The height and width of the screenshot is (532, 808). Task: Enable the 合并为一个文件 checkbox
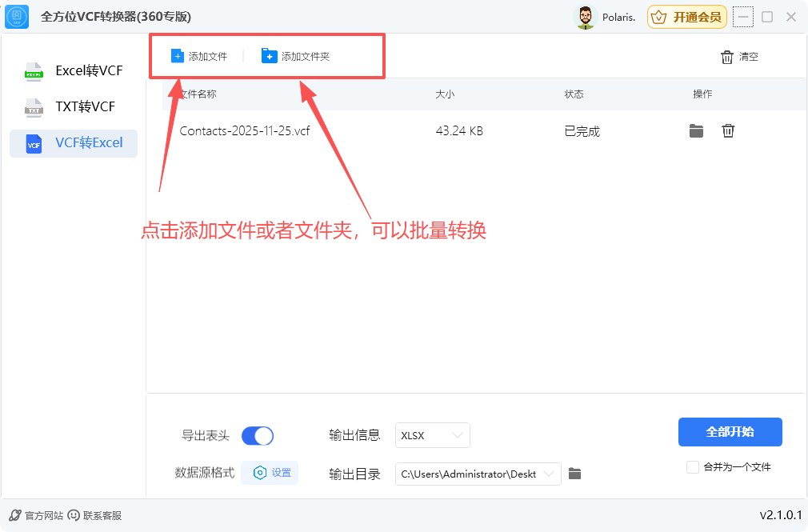692,466
